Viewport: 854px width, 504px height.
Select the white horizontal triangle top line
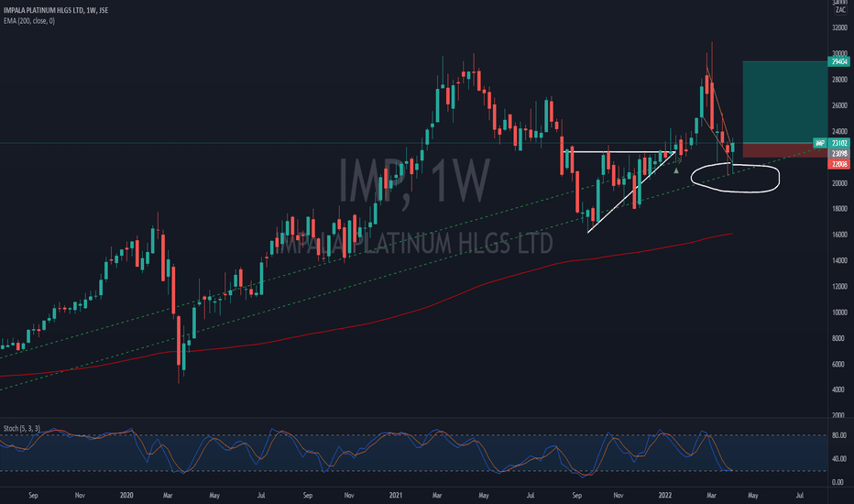click(x=621, y=151)
